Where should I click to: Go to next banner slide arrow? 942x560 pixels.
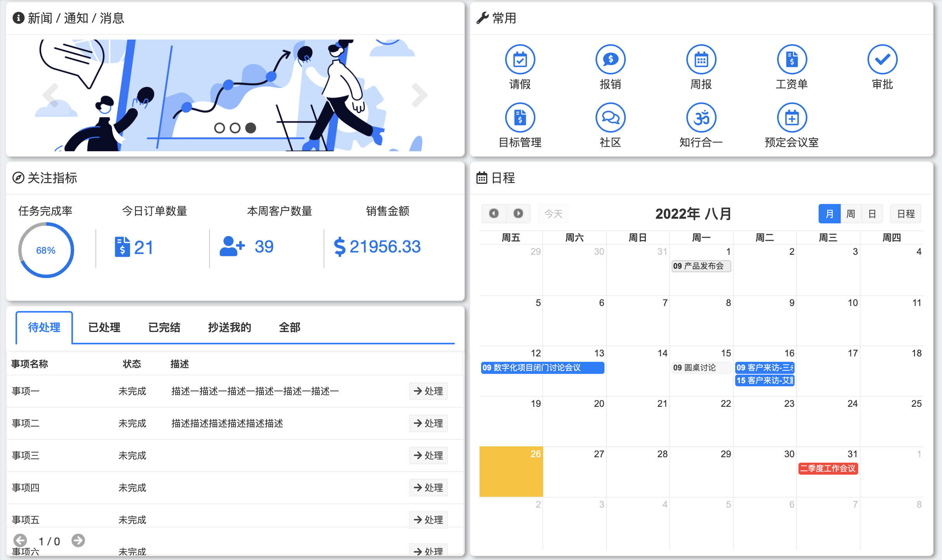pyautogui.click(x=419, y=95)
